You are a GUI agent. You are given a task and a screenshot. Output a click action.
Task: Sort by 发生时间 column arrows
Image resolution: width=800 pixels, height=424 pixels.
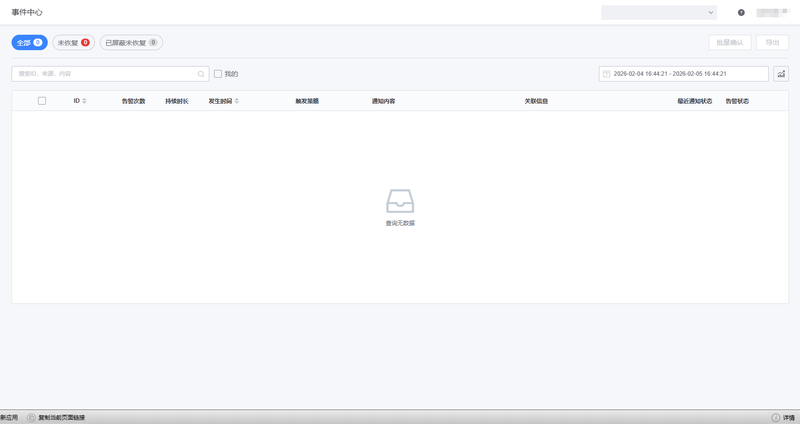pos(237,101)
